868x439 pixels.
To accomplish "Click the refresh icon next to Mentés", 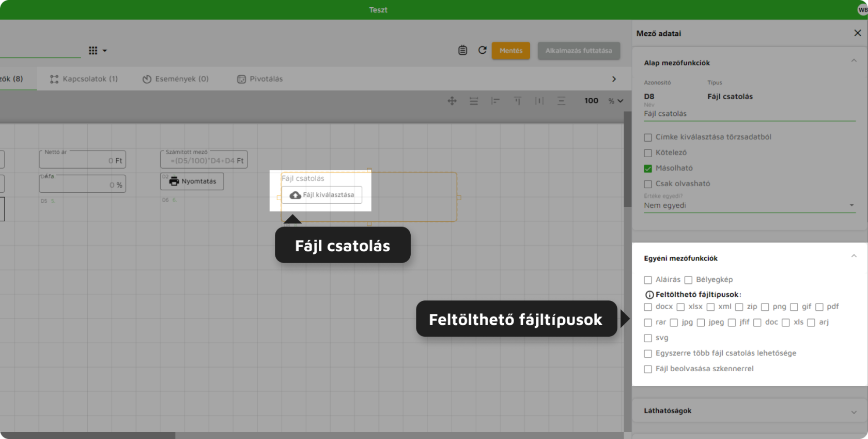I will 482,50.
